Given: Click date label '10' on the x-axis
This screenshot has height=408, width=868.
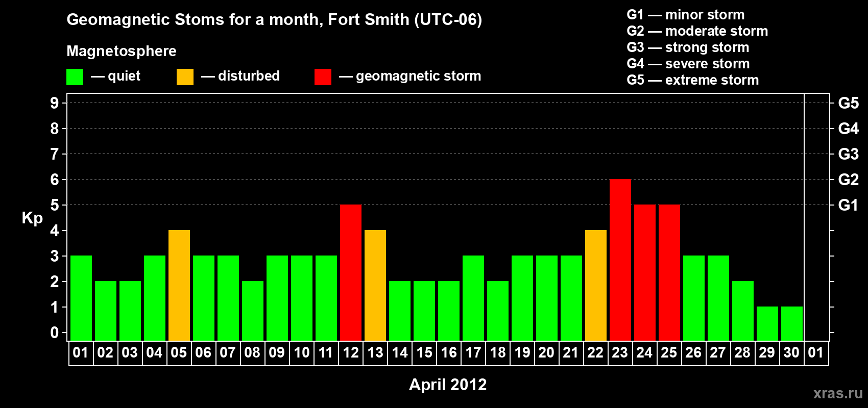Looking at the screenshot, I should [x=302, y=353].
